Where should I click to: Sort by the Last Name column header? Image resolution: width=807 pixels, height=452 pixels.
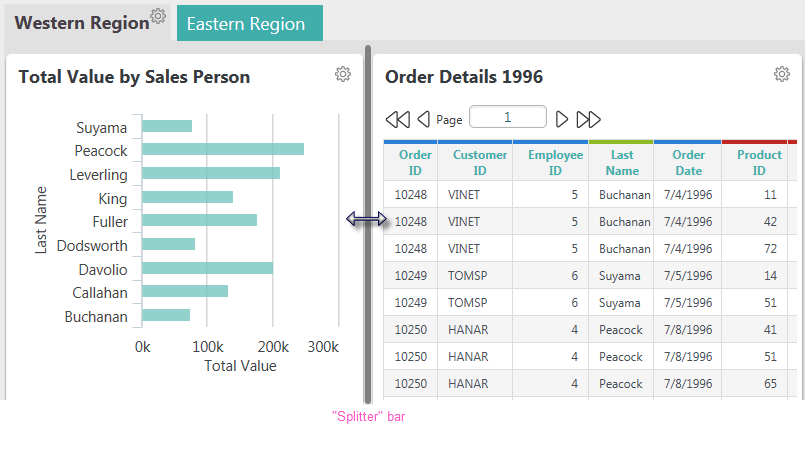[x=622, y=163]
